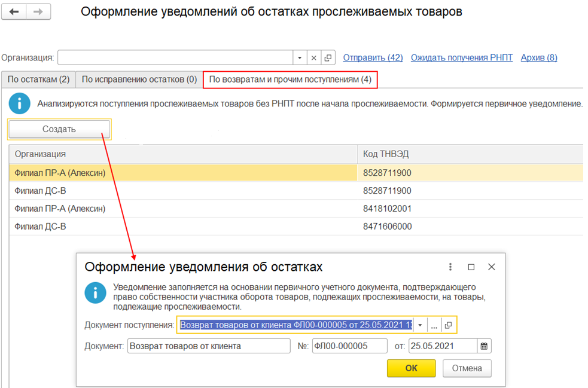
Task: Open the По исправлению остатков (0) tab
Action: tap(139, 80)
